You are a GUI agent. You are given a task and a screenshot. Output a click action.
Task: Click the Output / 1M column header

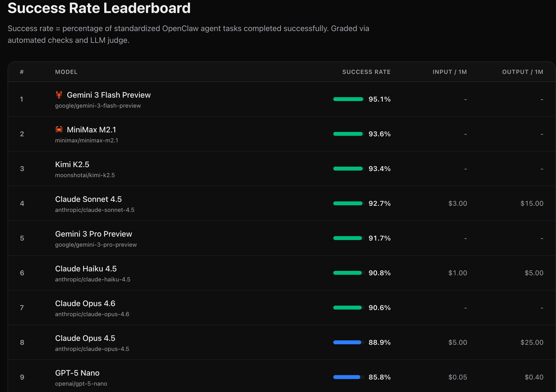click(522, 72)
